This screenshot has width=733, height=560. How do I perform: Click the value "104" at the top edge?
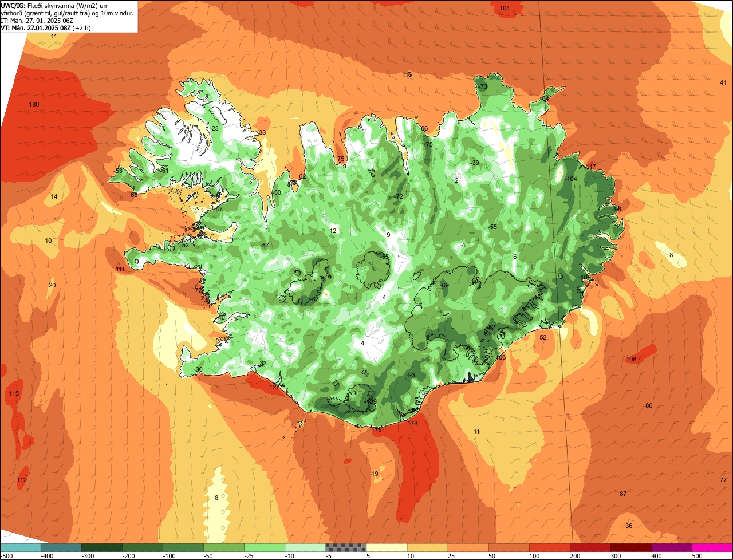point(505,8)
